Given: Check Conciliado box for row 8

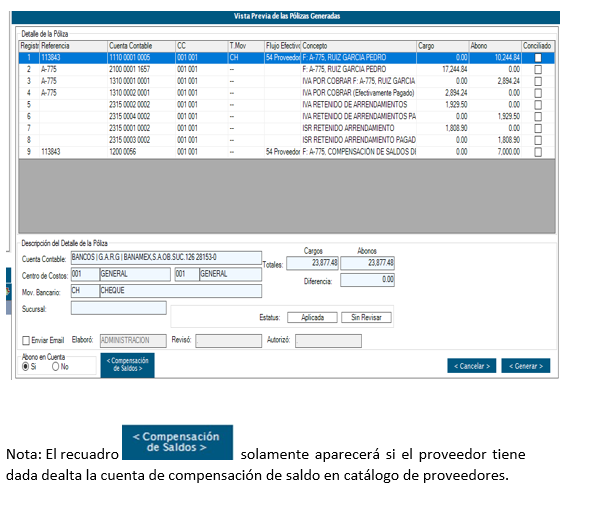Looking at the screenshot, I should [x=538, y=140].
